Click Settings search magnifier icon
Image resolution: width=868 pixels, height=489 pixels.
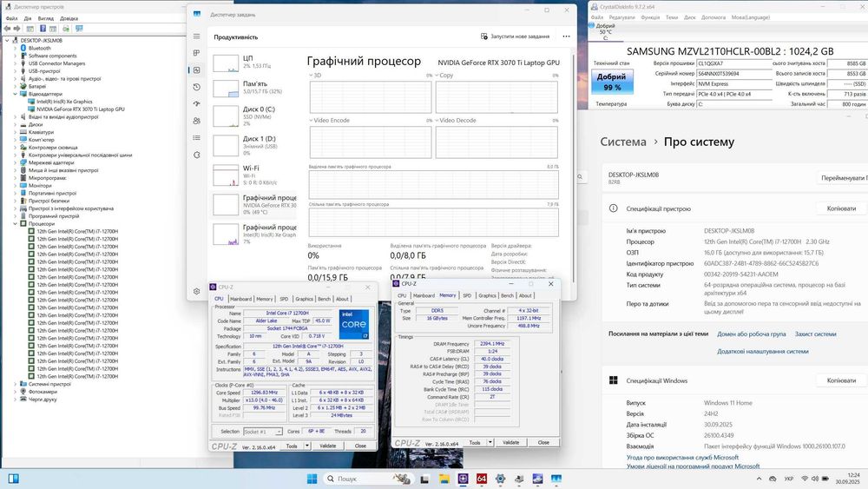580,177
